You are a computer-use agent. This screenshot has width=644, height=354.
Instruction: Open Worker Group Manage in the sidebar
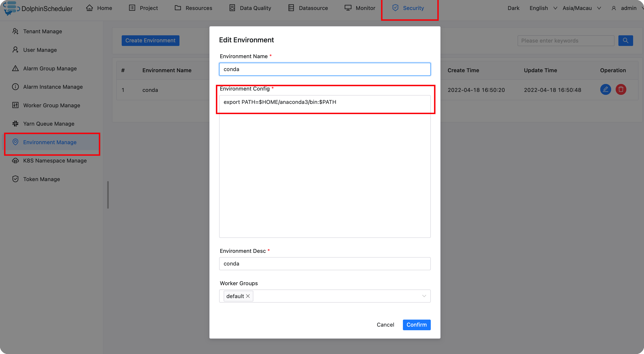click(x=51, y=105)
